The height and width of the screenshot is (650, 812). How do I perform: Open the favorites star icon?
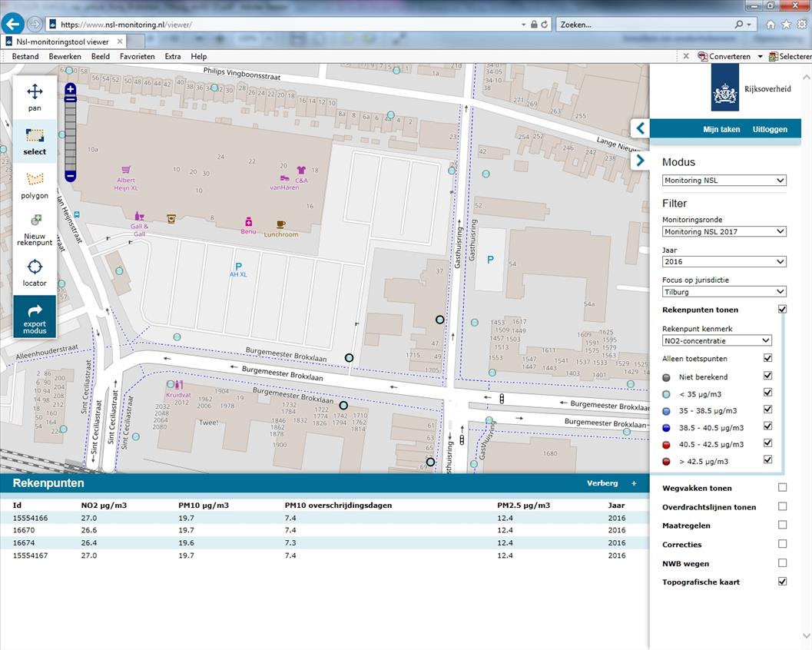[786, 25]
